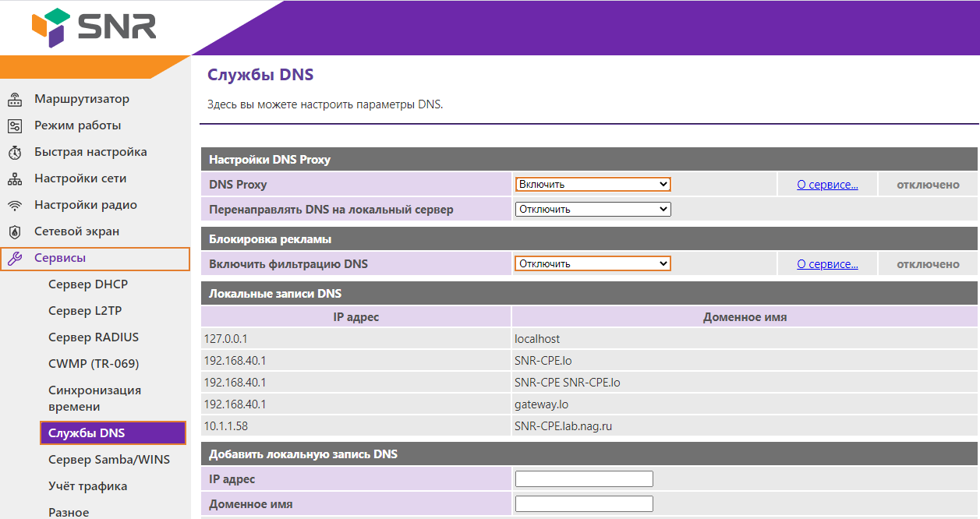Click the Режим работы sidebar icon
The width and height of the screenshot is (980, 519).
[15, 126]
